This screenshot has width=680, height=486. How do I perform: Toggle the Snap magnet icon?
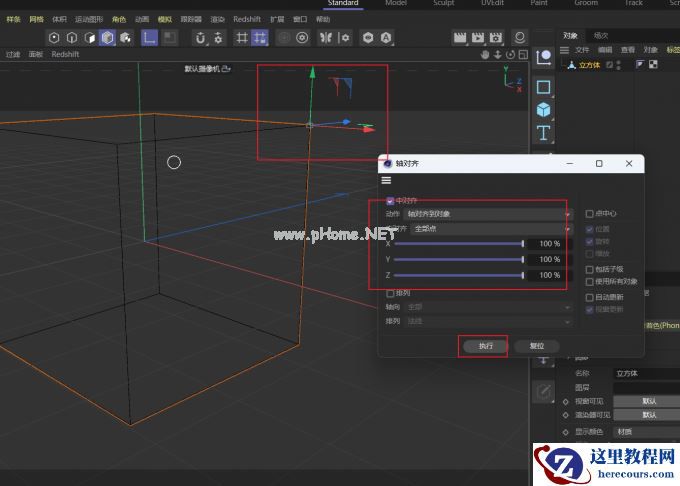pos(200,38)
